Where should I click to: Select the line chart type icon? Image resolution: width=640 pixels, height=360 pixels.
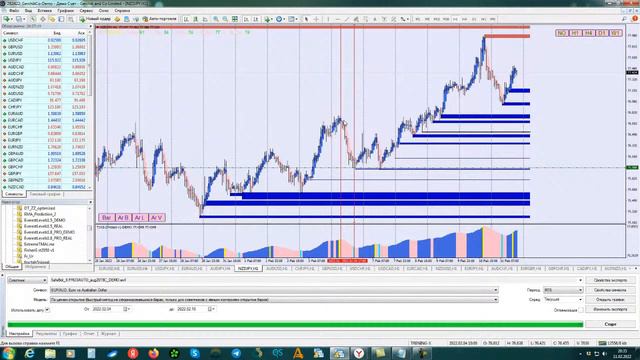205,19
